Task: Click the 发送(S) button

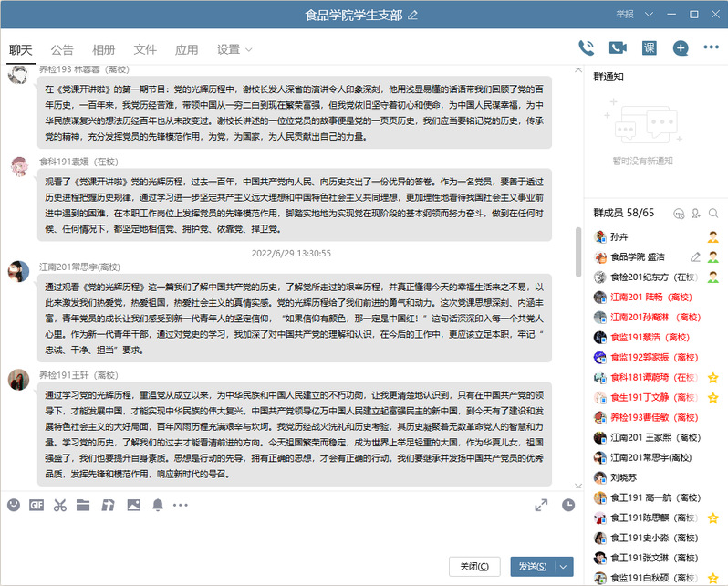Action: pos(533,567)
